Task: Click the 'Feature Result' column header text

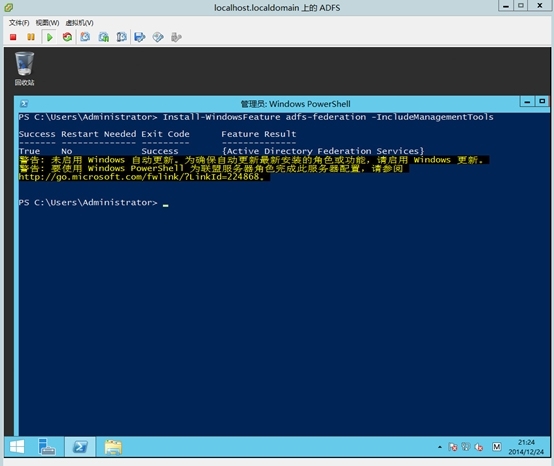Action: 259,134
